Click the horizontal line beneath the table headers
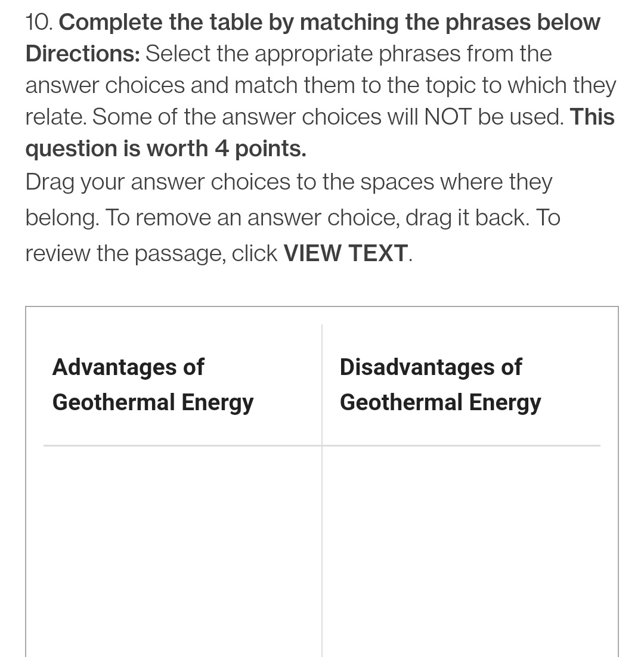This screenshot has height=657, width=644. [322, 445]
